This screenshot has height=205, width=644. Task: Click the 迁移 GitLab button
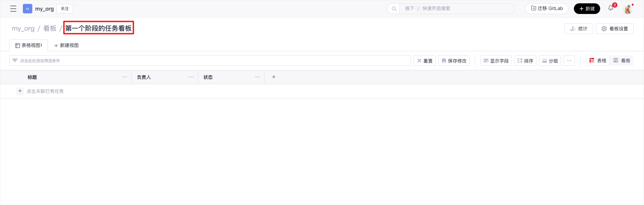point(547,9)
